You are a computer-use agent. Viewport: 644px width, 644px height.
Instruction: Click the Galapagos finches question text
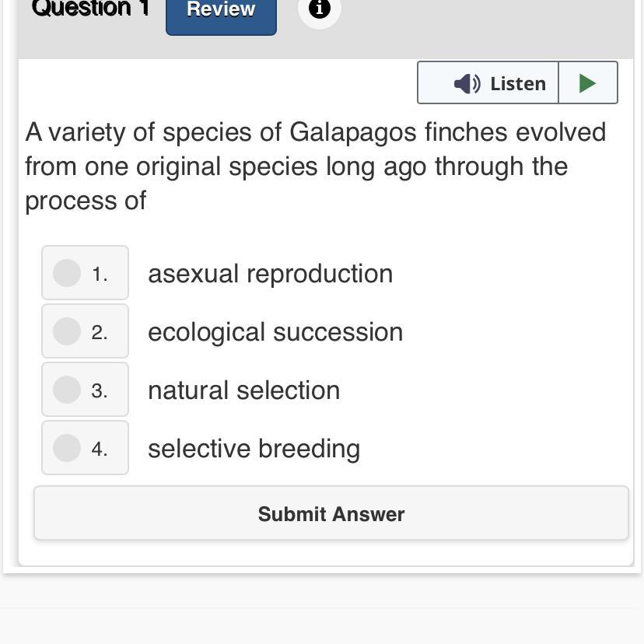pyautogui.click(x=315, y=166)
